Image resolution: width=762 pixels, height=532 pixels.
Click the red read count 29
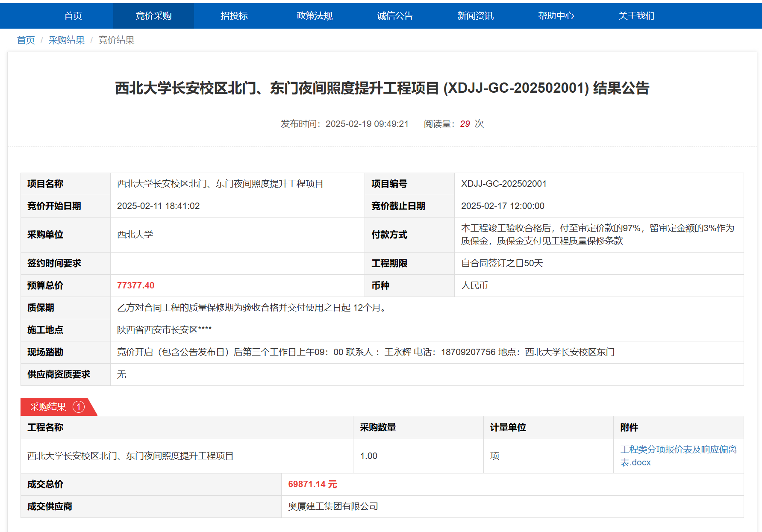pos(465,124)
